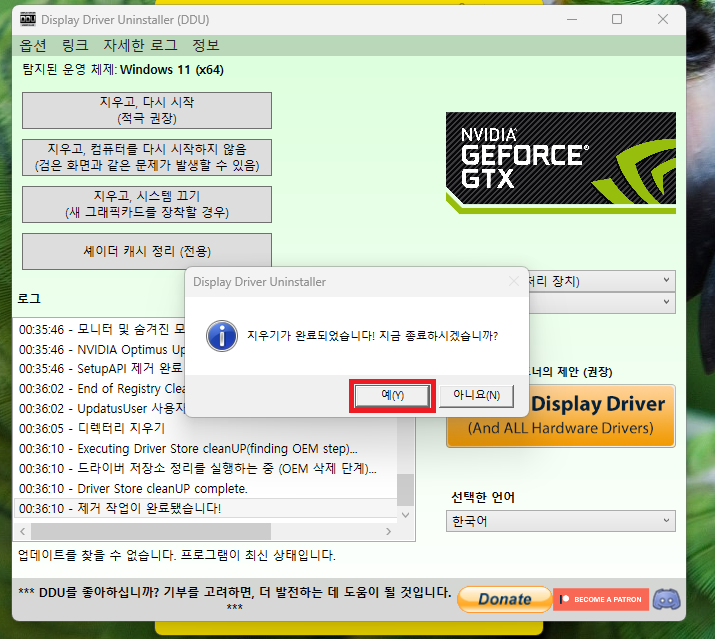Open the 옵션 menu
This screenshot has width=715, height=639.
33,45
